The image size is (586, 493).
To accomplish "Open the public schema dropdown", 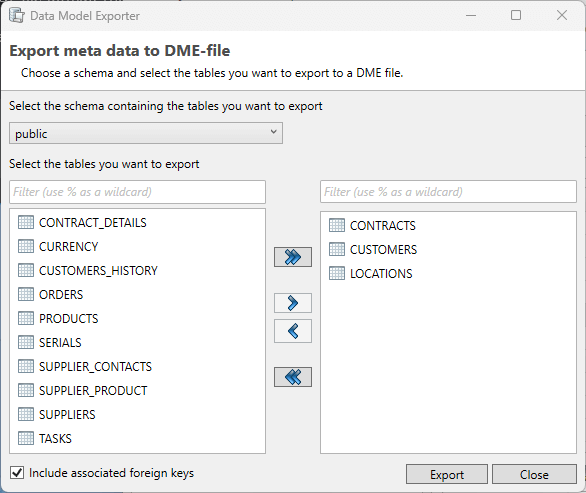I will [146, 133].
